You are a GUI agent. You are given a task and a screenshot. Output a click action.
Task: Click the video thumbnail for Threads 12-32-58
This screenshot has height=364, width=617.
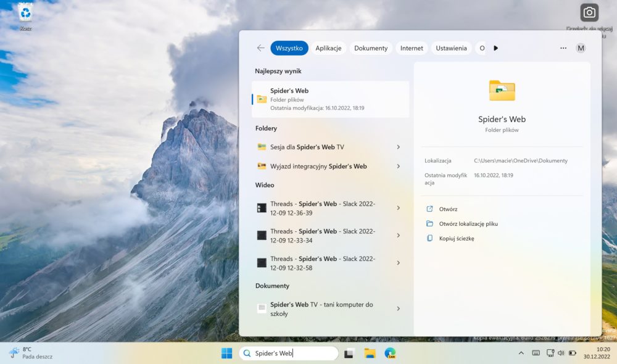[262, 263]
